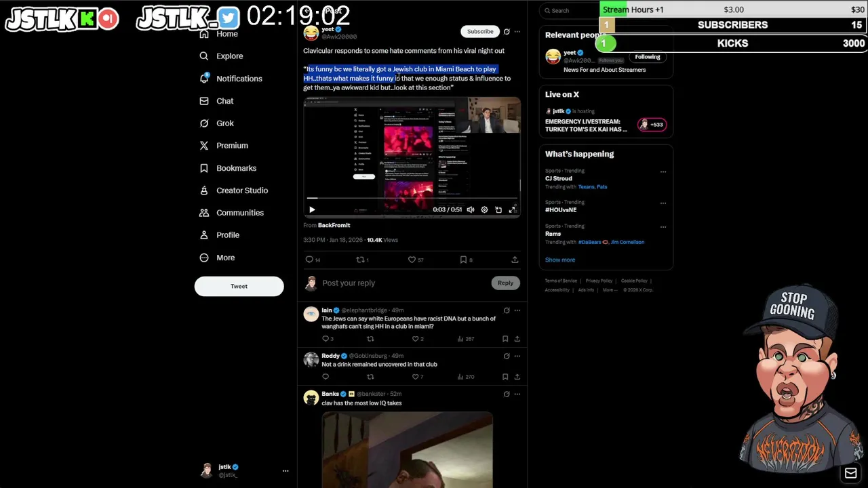Screen dimensions: 868x488
Task: Open jstlk account switcher dots
Action: coord(285,470)
